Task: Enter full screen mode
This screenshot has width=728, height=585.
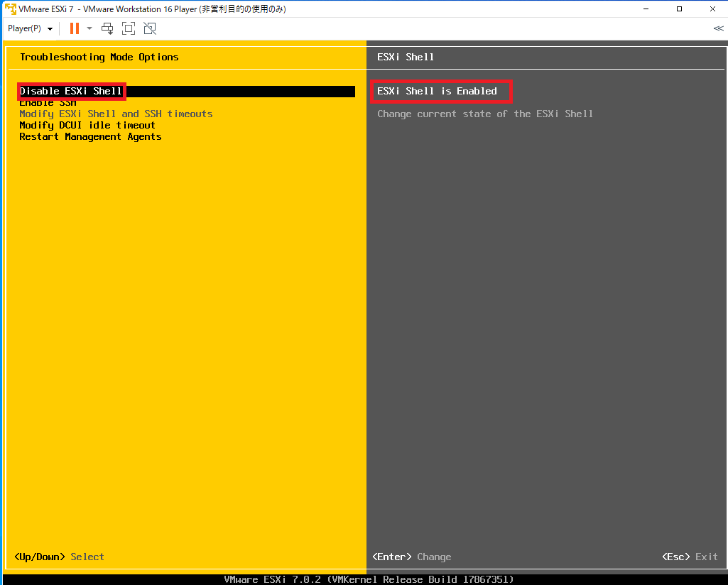Action: tap(129, 28)
